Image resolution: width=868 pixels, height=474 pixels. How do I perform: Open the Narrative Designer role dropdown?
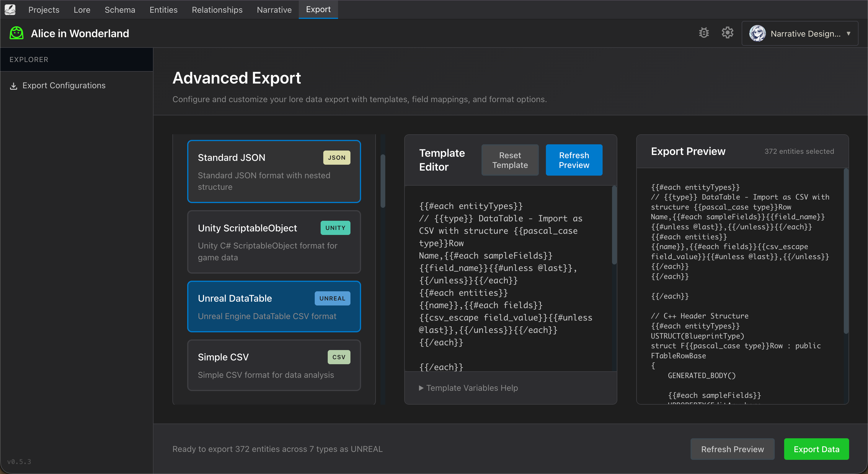[849, 33]
